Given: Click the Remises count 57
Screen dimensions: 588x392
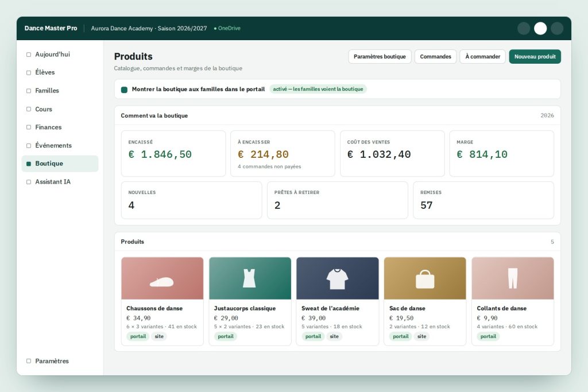Looking at the screenshot, I should [427, 205].
